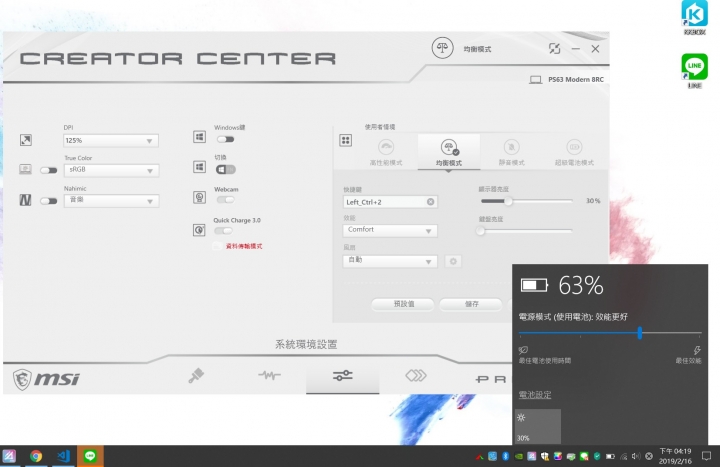Toggle the Webcam switch

pyautogui.click(x=225, y=200)
